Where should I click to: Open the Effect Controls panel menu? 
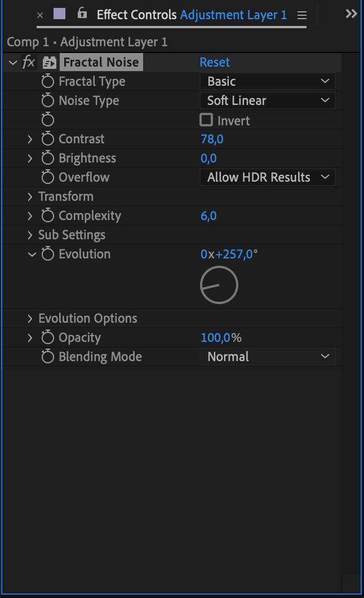302,15
